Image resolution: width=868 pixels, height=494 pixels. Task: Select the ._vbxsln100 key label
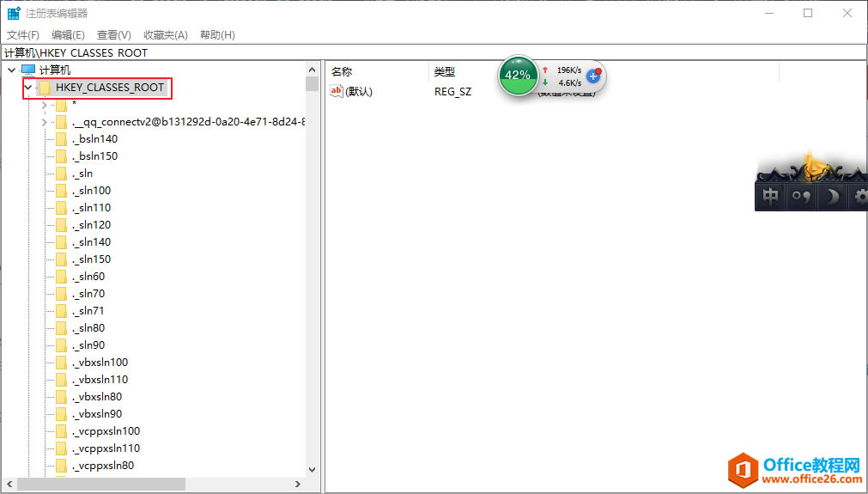pos(100,363)
